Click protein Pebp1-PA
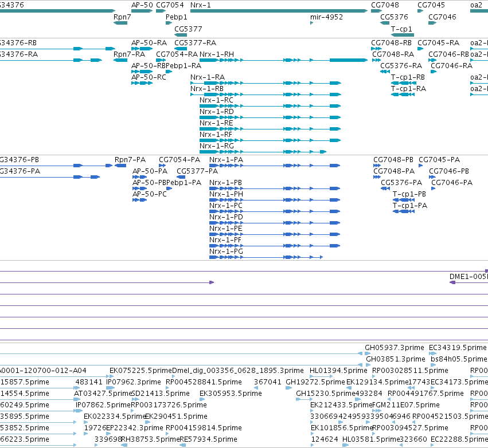This screenshot has height=448, width=488. pos(184,183)
